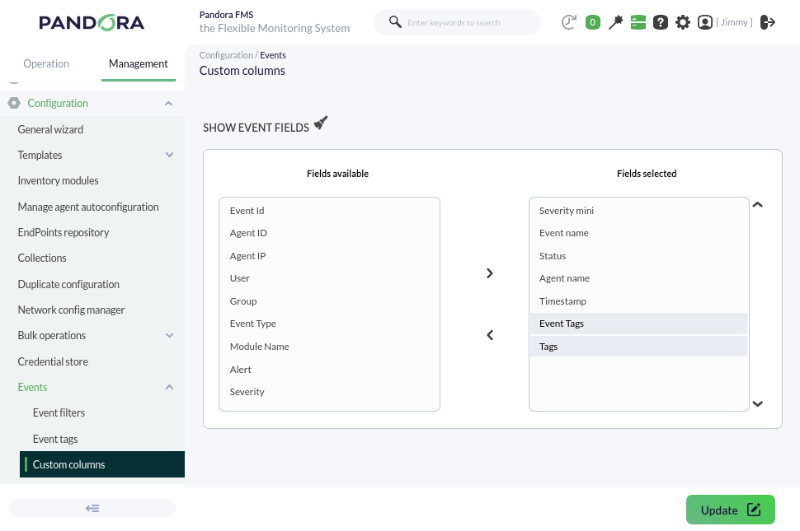
Task: Open the green notifications counter badge
Action: click(x=592, y=22)
